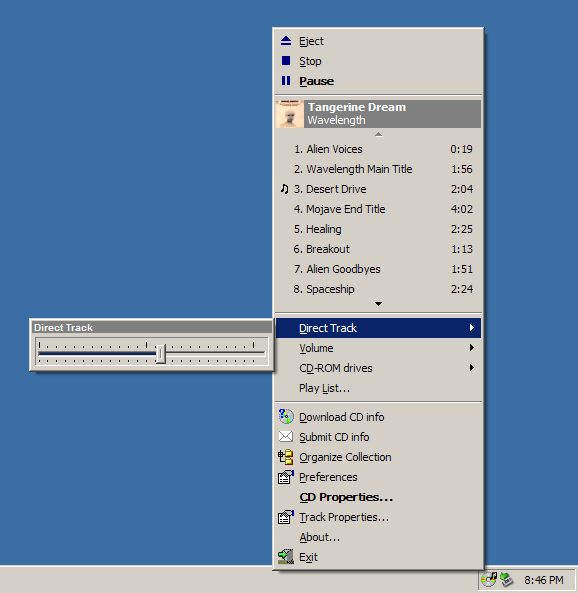The width and height of the screenshot is (578, 593).
Task: Click the Exit icon
Action: coord(286,557)
